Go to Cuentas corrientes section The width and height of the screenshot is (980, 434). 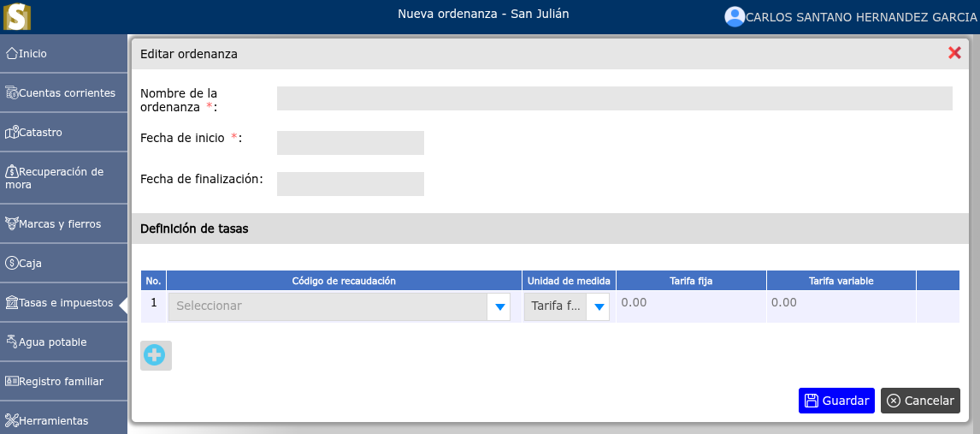(63, 93)
